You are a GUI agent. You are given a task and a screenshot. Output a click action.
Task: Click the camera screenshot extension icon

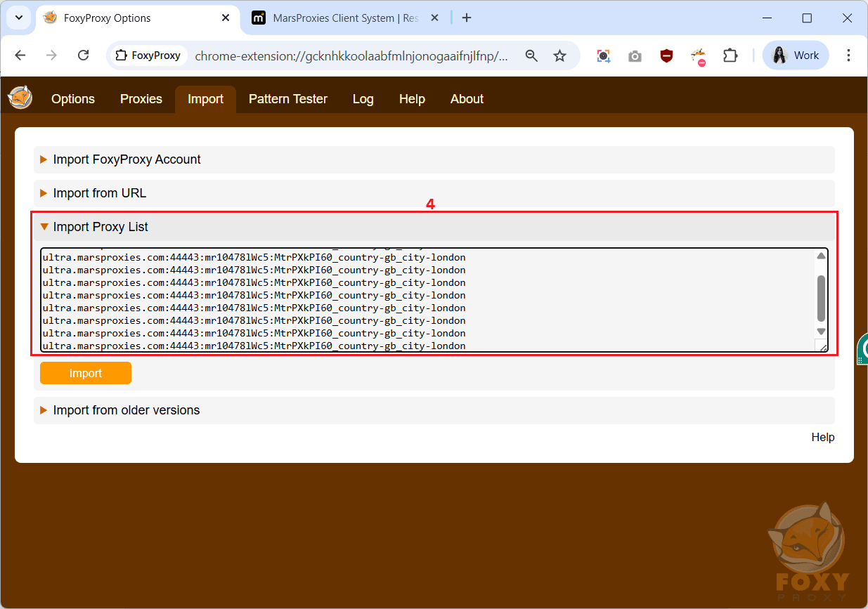(x=635, y=55)
